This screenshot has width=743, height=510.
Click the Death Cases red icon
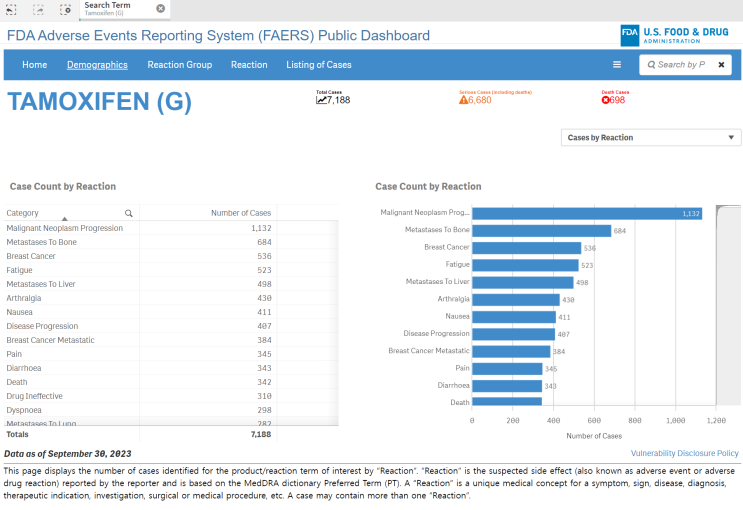tap(605, 100)
